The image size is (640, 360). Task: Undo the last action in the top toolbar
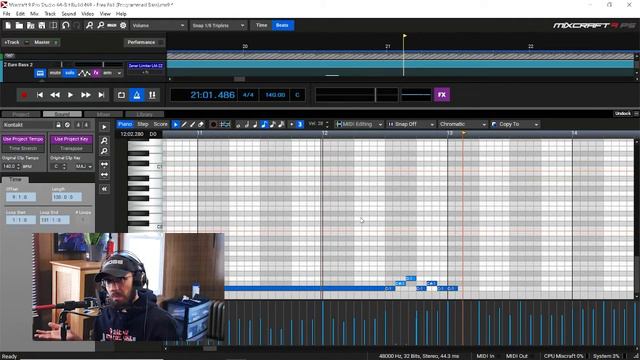[x=65, y=25]
